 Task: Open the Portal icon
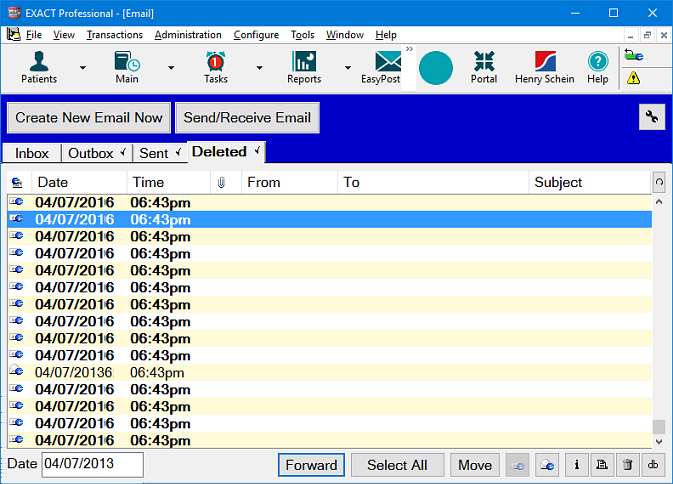pos(484,67)
